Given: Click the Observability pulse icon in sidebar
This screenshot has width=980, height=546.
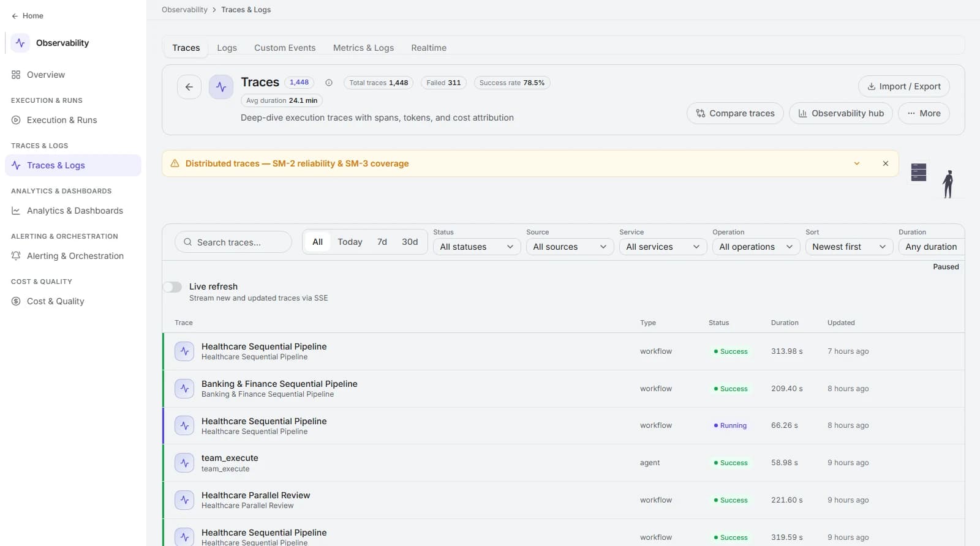Looking at the screenshot, I should pos(20,43).
